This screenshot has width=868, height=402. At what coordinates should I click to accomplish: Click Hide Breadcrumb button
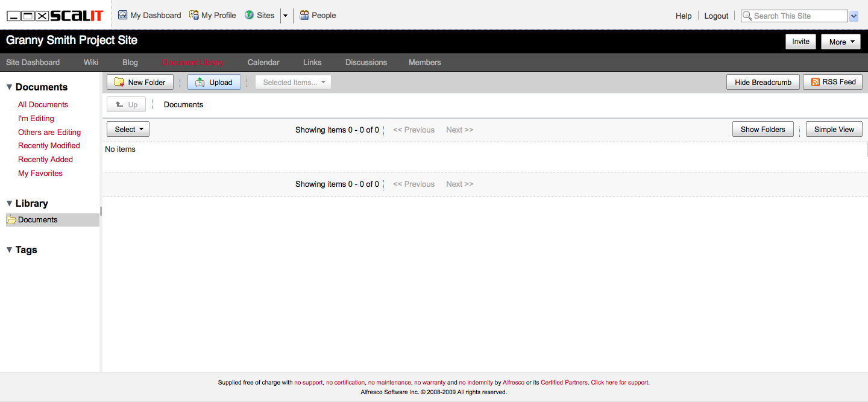point(763,82)
